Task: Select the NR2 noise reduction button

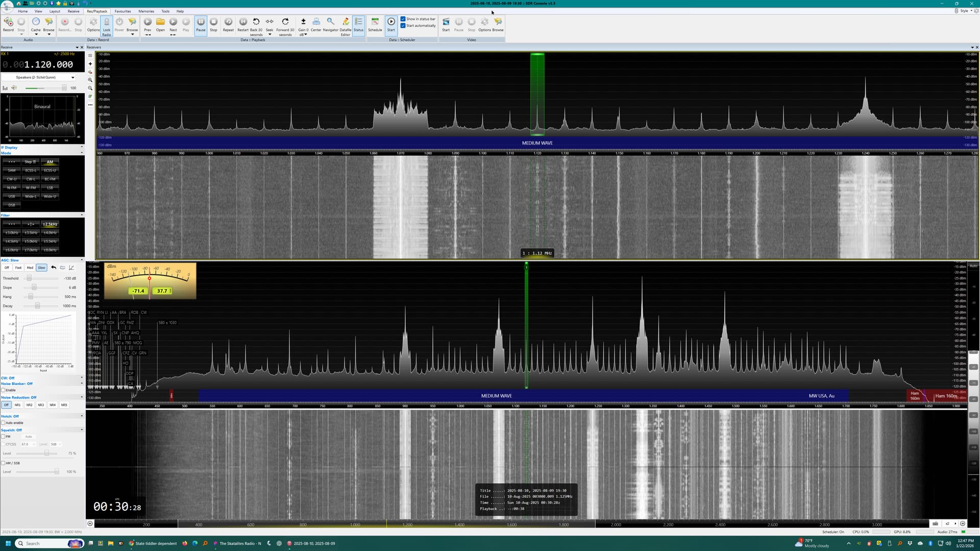Action: 29,405
